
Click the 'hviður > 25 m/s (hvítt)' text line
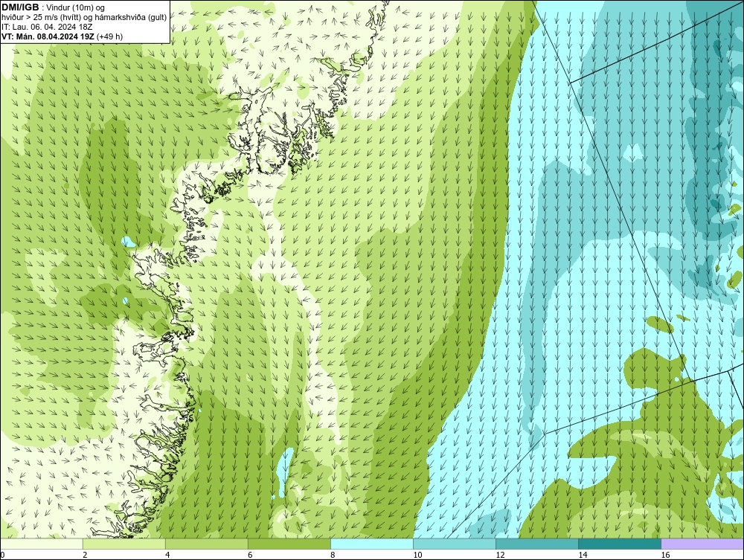click(x=84, y=18)
